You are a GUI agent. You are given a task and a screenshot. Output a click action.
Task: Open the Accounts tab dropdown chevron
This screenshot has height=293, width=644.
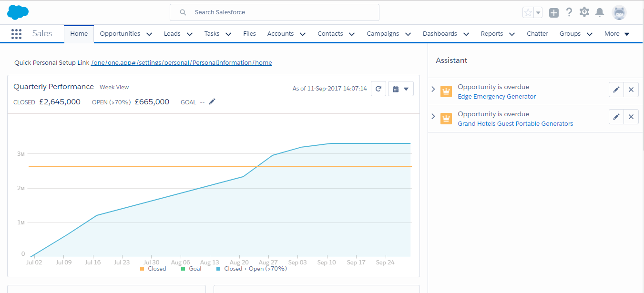point(303,34)
